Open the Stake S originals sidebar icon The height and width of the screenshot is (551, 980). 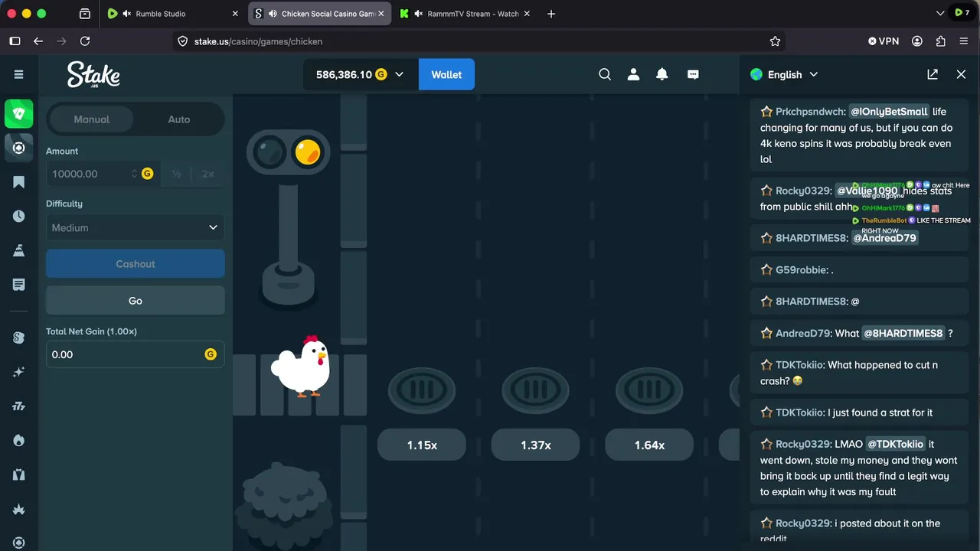(19, 337)
